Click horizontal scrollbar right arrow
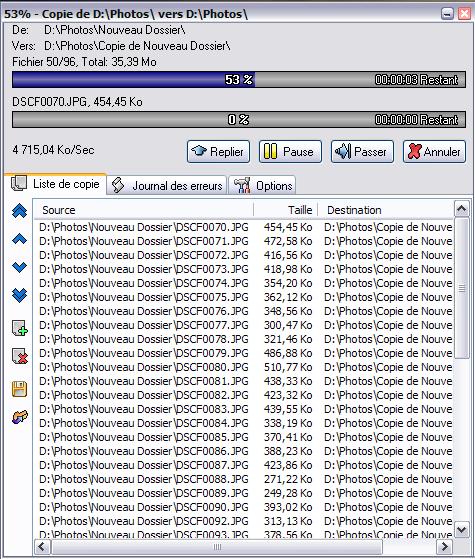Screen dimensions: 475x559 [445, 547]
